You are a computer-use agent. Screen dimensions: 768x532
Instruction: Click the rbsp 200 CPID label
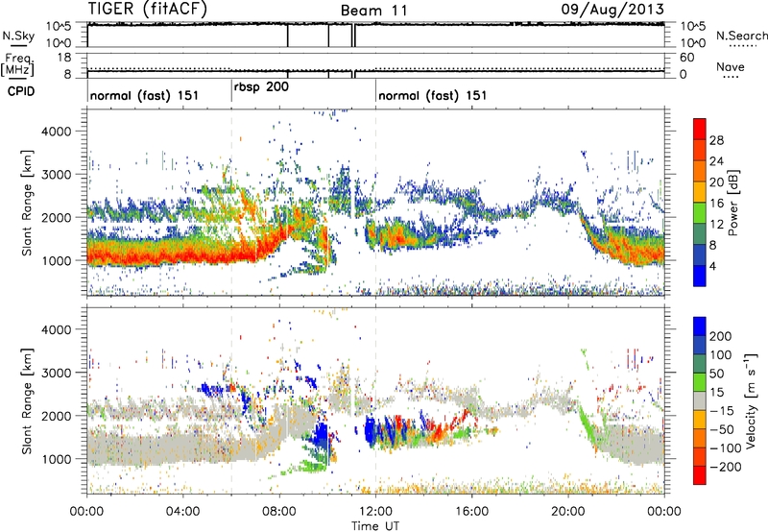tap(261, 86)
